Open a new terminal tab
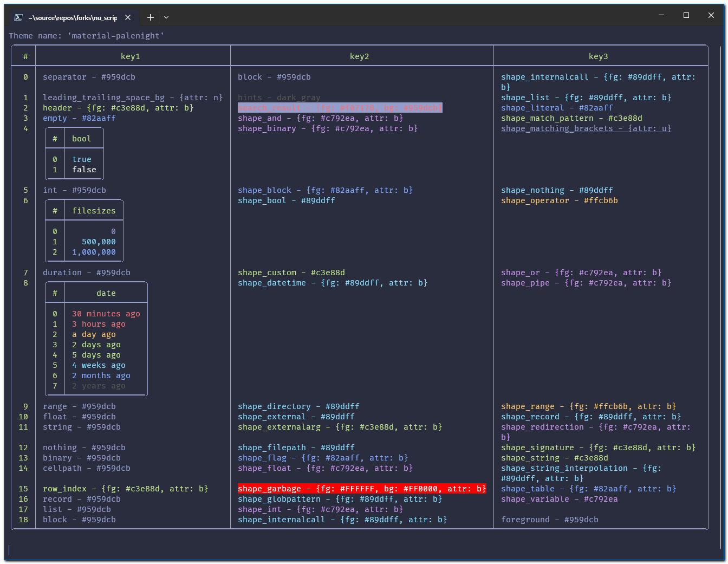The width and height of the screenshot is (728, 564). coord(151,17)
